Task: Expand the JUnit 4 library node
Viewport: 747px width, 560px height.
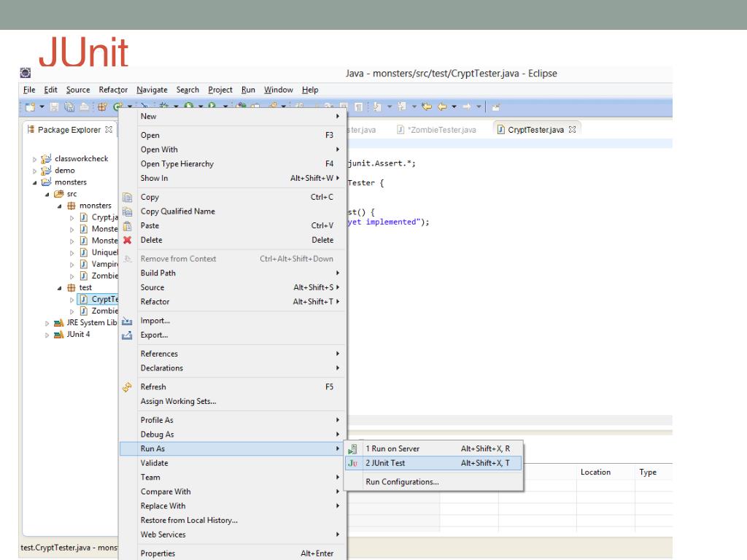Action: [x=47, y=335]
